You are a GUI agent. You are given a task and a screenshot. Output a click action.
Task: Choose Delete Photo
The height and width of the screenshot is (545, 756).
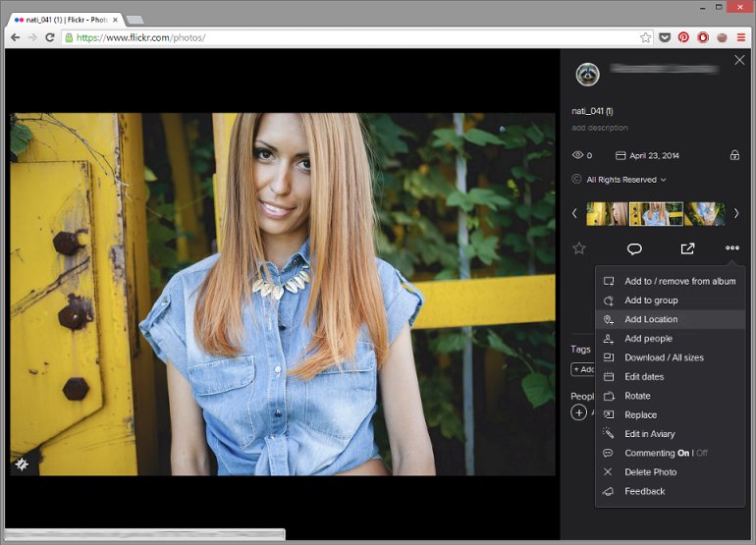click(671, 472)
